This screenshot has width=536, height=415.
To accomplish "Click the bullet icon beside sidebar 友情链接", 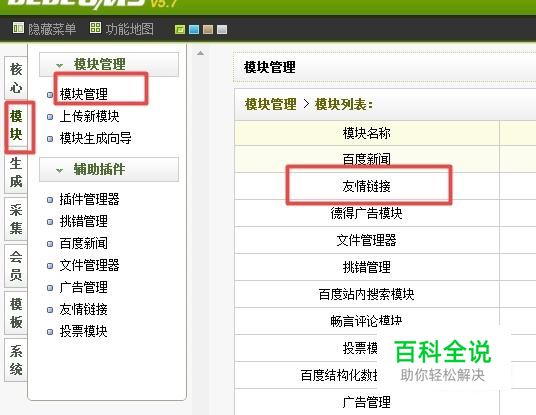I will (x=50, y=310).
